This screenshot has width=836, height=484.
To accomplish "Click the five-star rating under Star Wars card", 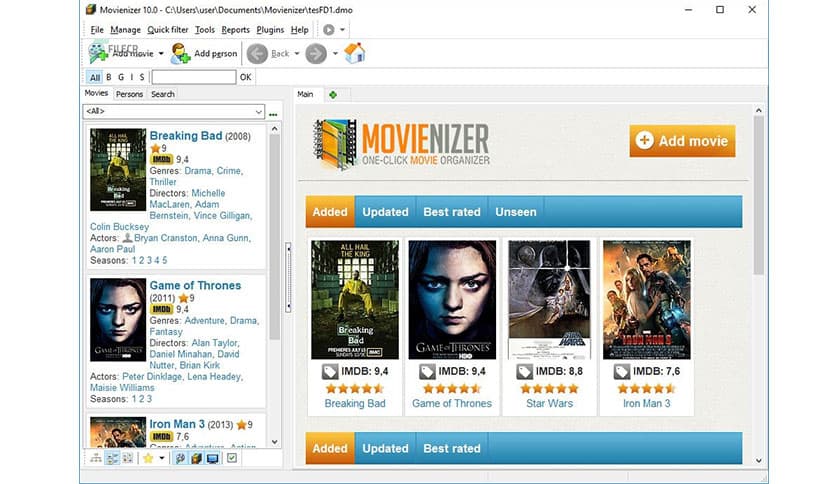I will coord(549,389).
